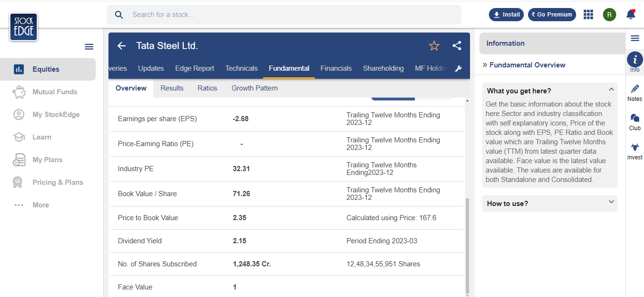Click the Go Premium button
Viewport: 644px width, 297px height.
point(552,15)
